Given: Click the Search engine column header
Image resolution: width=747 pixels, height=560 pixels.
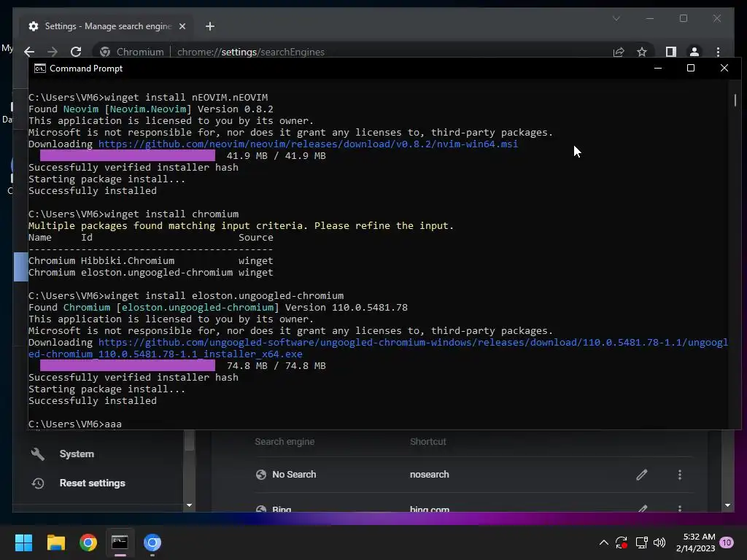Looking at the screenshot, I should tap(285, 441).
